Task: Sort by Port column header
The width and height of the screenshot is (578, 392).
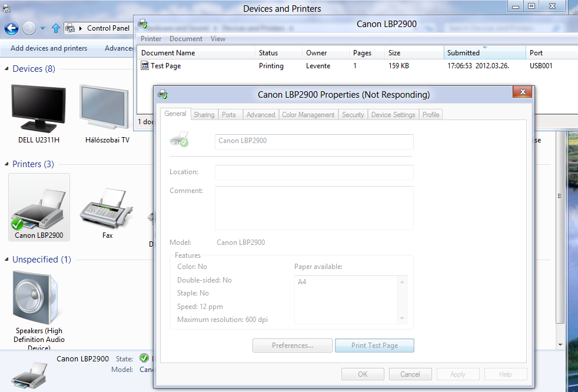Action: [552, 53]
